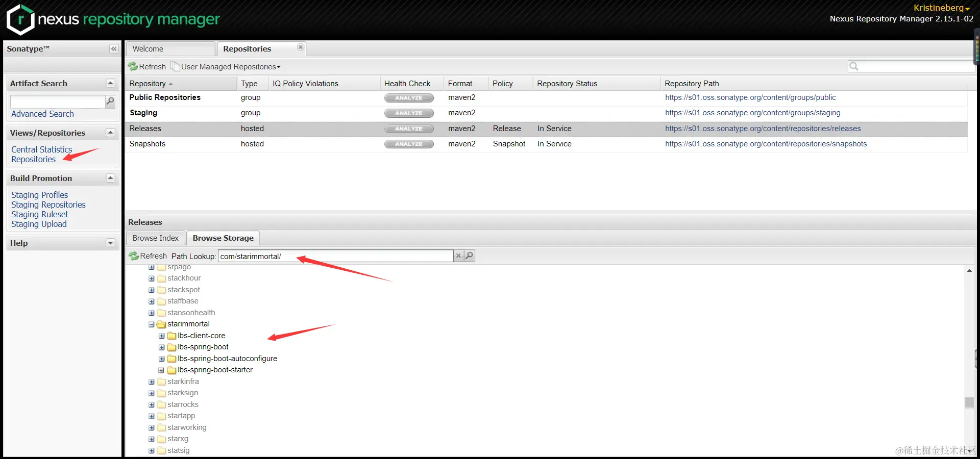Refresh the Browse Storage tree
The height and width of the screenshot is (459, 980).
148,256
